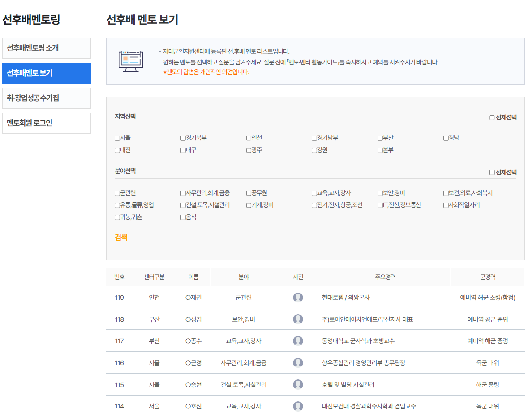
Task: Select 선후배멘토 보기 sidebar item
Action: tap(47, 73)
